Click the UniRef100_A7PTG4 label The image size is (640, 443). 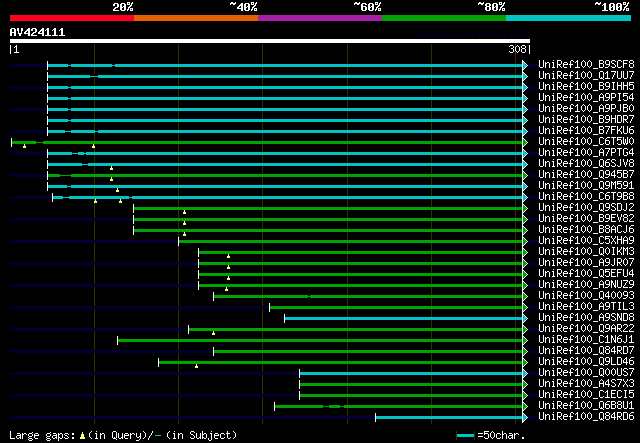pos(586,152)
